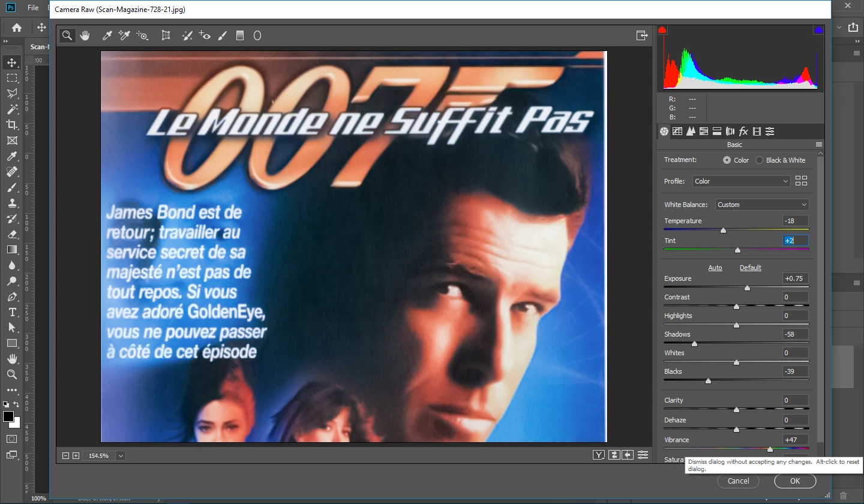Click the Cancel button

pyautogui.click(x=738, y=481)
